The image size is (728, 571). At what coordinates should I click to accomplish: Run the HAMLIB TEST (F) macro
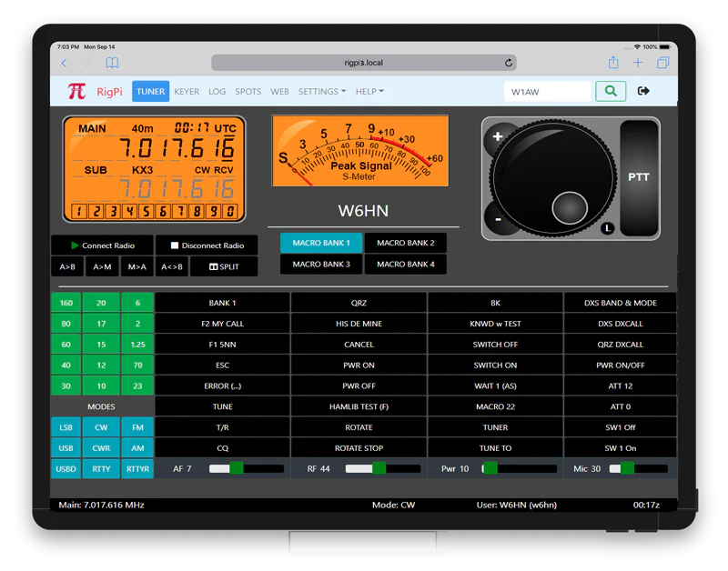pos(359,406)
